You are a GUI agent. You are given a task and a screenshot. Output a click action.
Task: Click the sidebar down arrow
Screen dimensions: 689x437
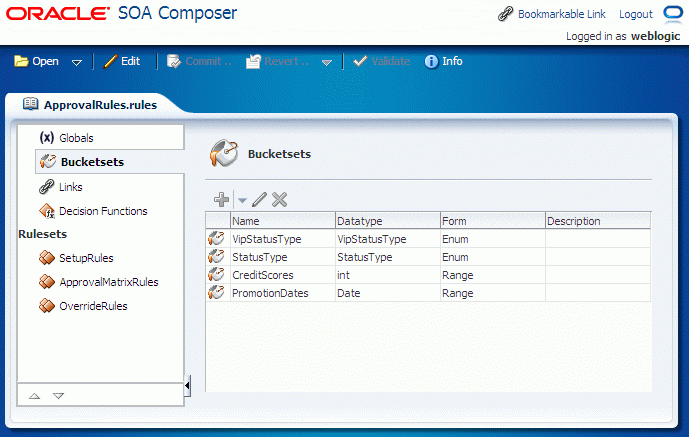coord(58,396)
